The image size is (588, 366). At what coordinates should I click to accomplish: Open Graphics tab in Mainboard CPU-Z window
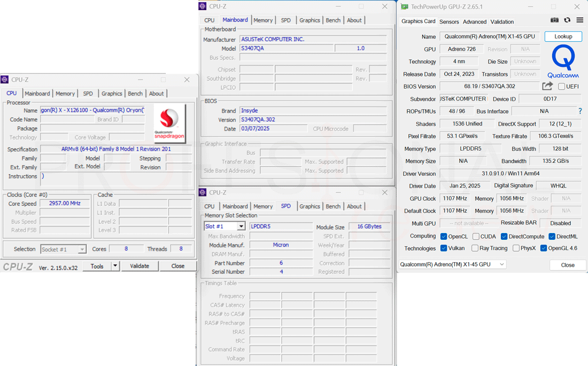pyautogui.click(x=310, y=20)
